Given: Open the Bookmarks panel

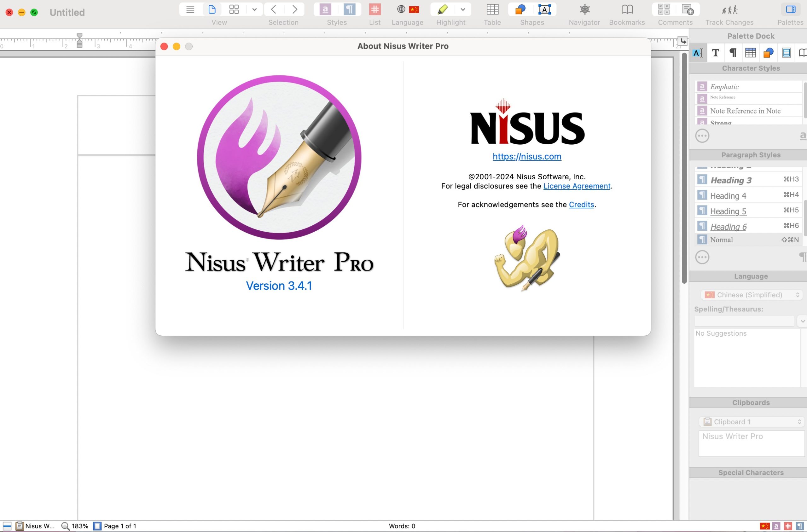Looking at the screenshot, I should (627, 9).
